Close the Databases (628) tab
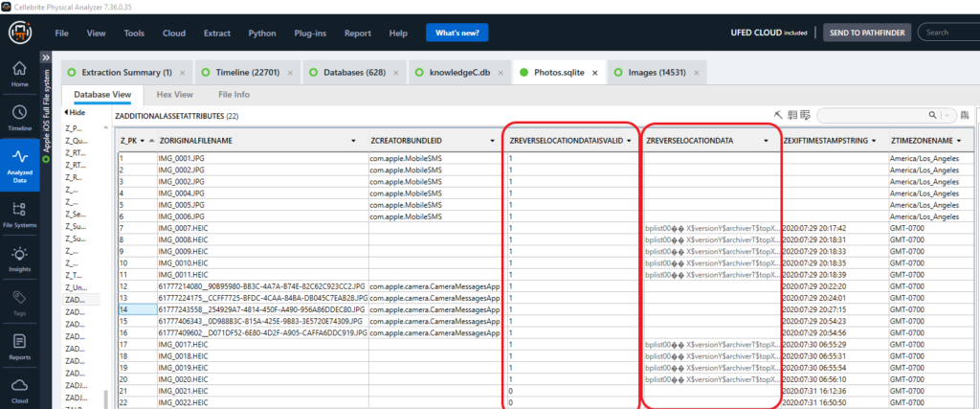980x409 pixels. [398, 73]
